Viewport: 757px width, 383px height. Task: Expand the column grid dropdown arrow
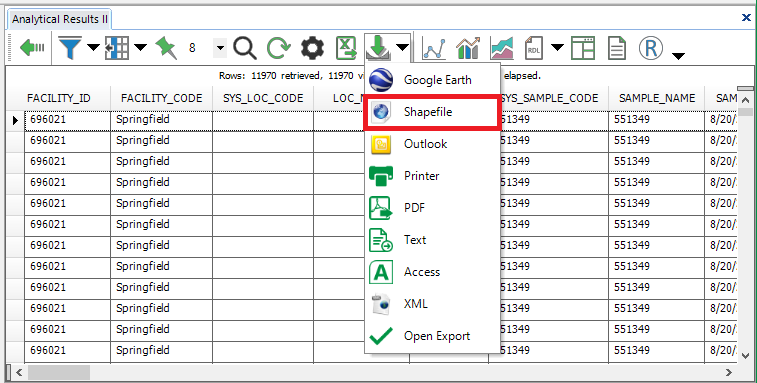pos(140,47)
